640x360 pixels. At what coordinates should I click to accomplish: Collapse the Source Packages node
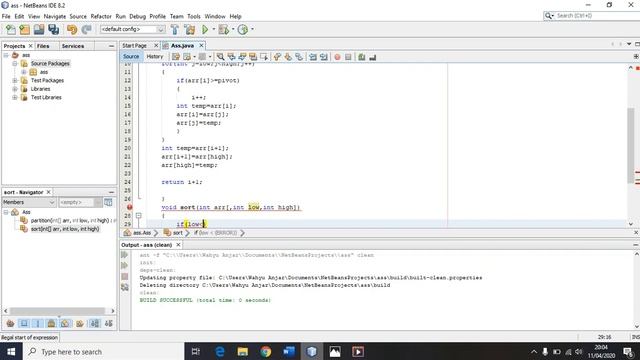[15, 63]
